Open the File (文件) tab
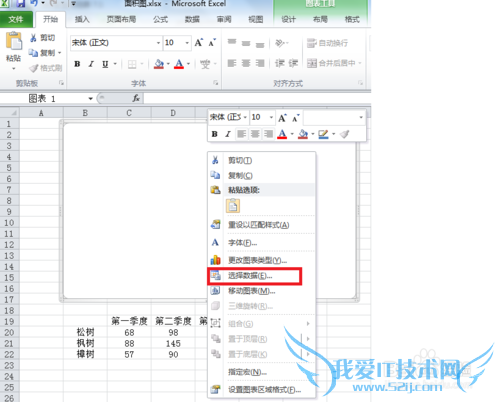The height and width of the screenshot is (402, 500). pos(16,19)
